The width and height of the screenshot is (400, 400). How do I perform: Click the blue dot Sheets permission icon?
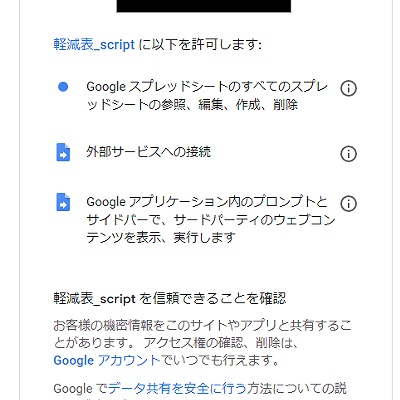coord(63,87)
